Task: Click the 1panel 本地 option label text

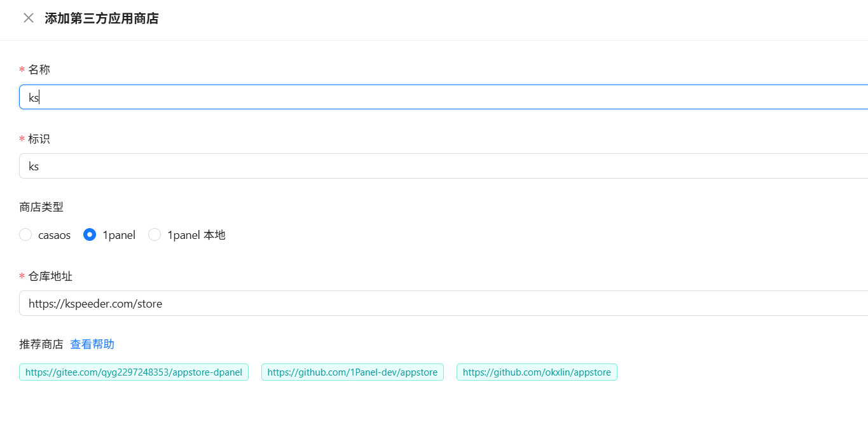Action: point(196,235)
